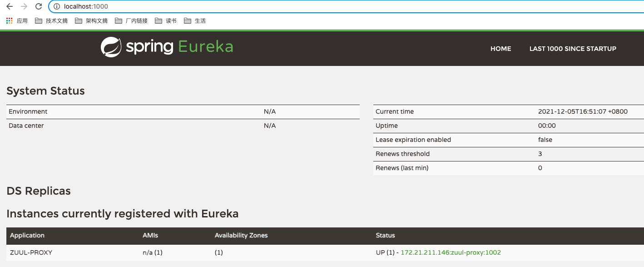This screenshot has height=267, width=644.
Task: Click the spring Eureka title text
Action: [x=179, y=47]
